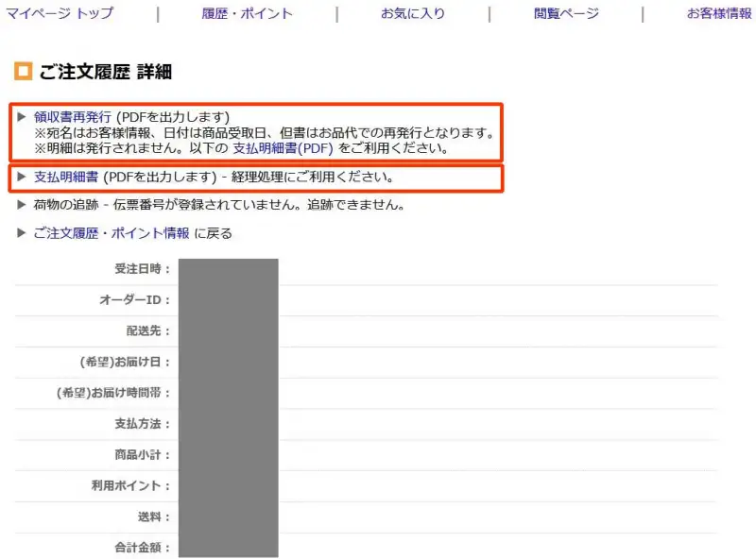Click triangle bullet beside ご注文履歴・ポイント情報
Image resolution: width=756 pixels, height=559 pixels.
pyautogui.click(x=21, y=232)
